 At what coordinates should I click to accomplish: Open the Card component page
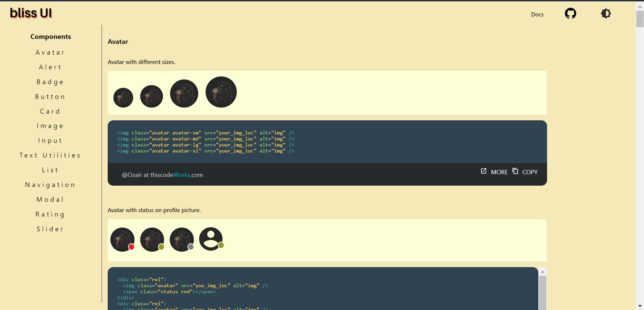pyautogui.click(x=50, y=111)
